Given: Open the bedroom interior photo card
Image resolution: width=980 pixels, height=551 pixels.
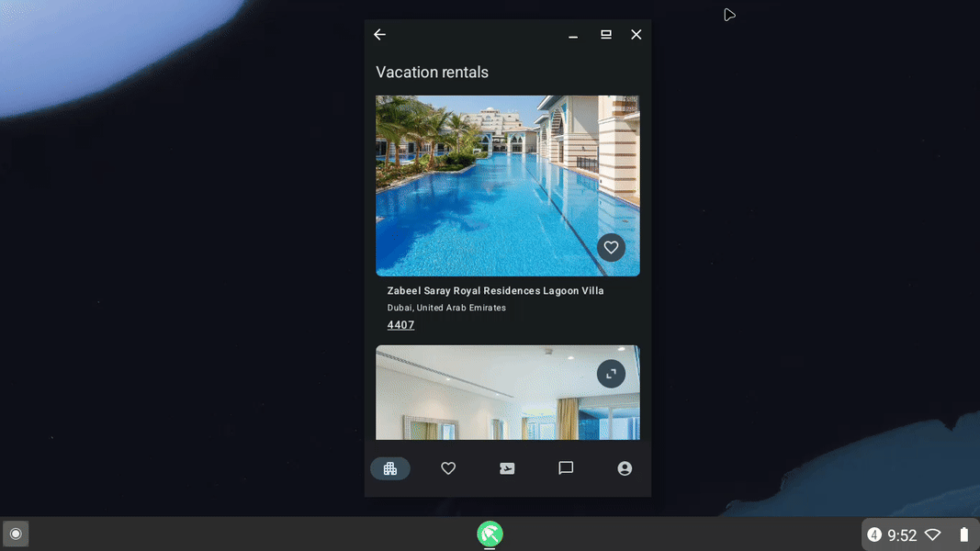Looking at the screenshot, I should 508,392.
